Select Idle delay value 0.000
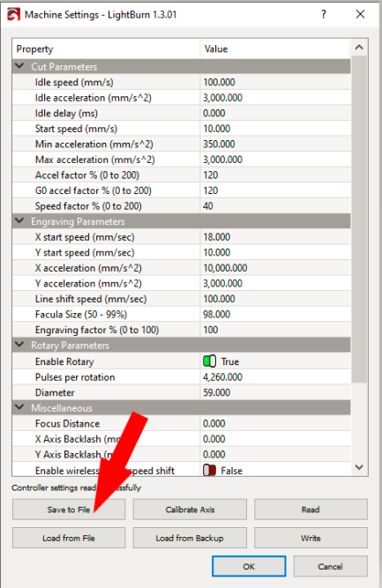Screen dimensions: 382x588 tap(275, 113)
